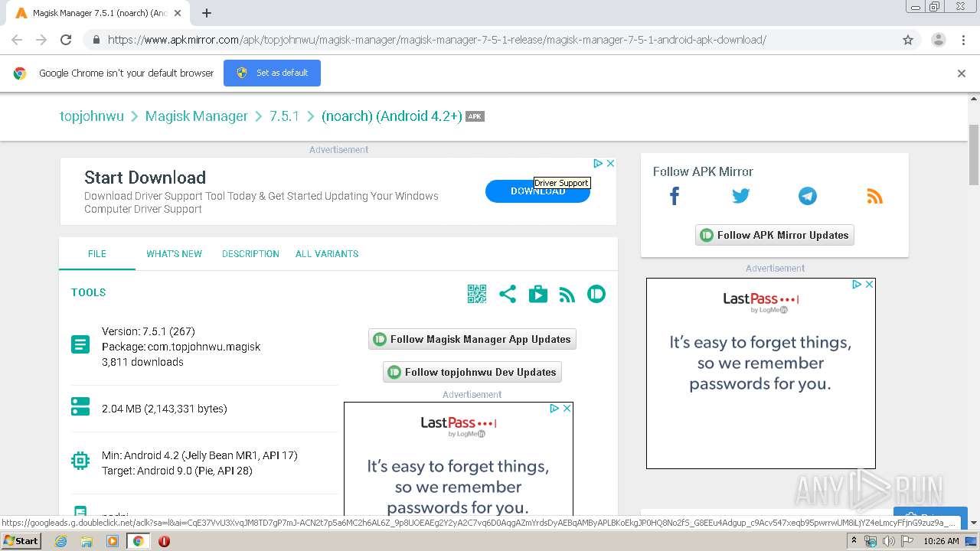Click the red stop icon in taskbar
Viewport: 980px width, 551px height.
click(164, 541)
